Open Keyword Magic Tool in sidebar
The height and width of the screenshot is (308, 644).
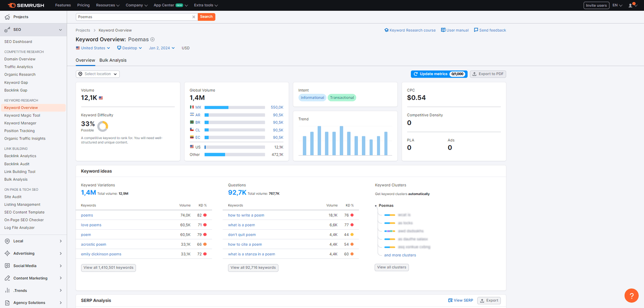[22, 115]
